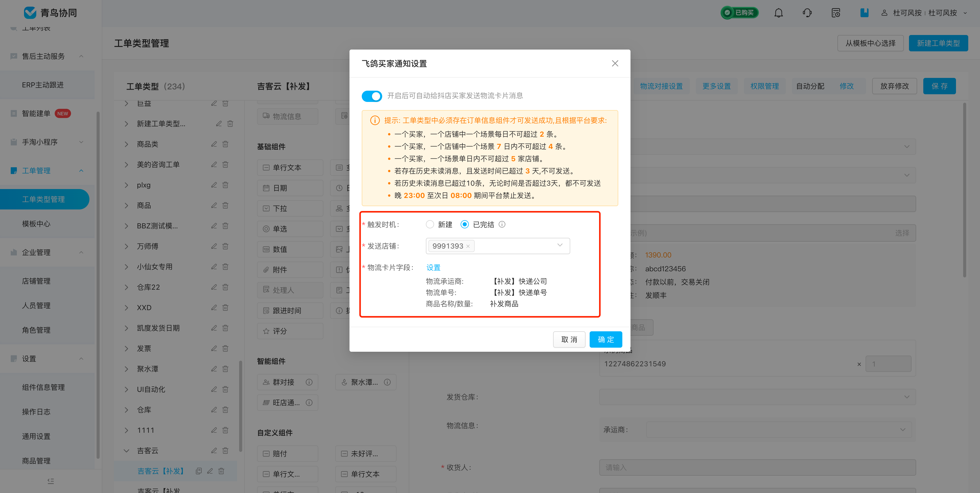Delete the 发票 work order type
This screenshot has width=980, height=493.
(225, 348)
